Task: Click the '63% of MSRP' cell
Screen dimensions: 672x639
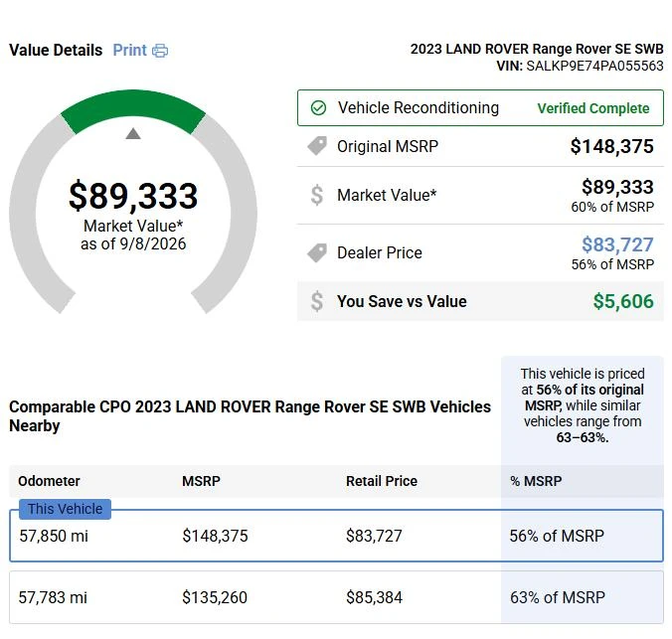Action: click(x=557, y=597)
